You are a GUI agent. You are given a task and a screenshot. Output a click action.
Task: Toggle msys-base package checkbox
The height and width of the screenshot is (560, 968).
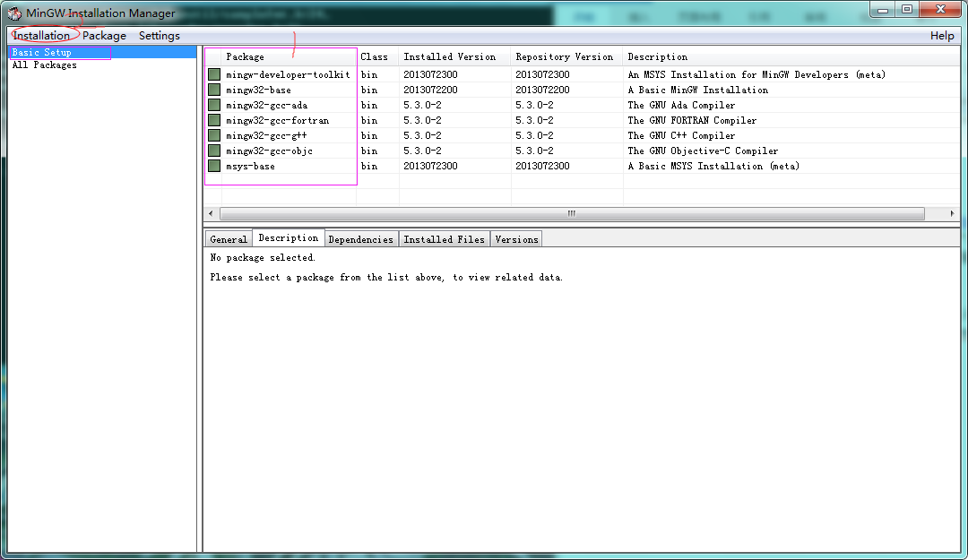214,166
